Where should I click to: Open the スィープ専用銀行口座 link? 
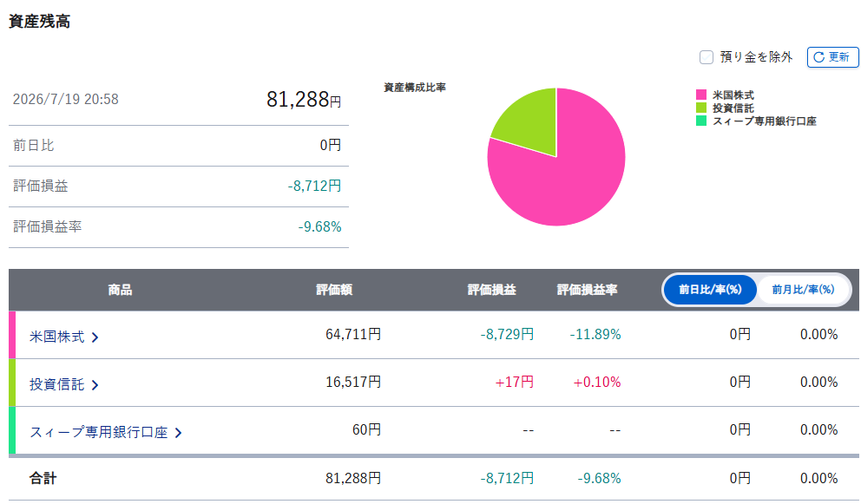(99, 432)
